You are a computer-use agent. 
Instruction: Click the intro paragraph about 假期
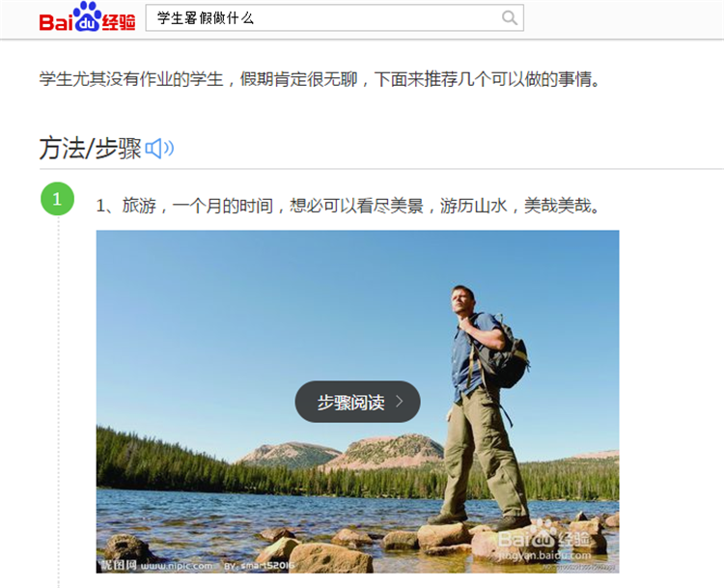pos(320,79)
